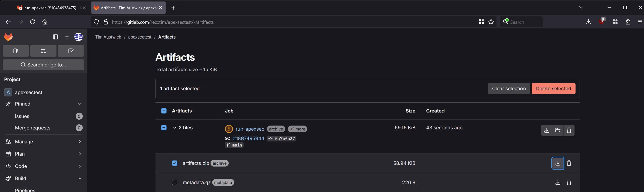Open GitLab home via fox logo

pos(8,37)
